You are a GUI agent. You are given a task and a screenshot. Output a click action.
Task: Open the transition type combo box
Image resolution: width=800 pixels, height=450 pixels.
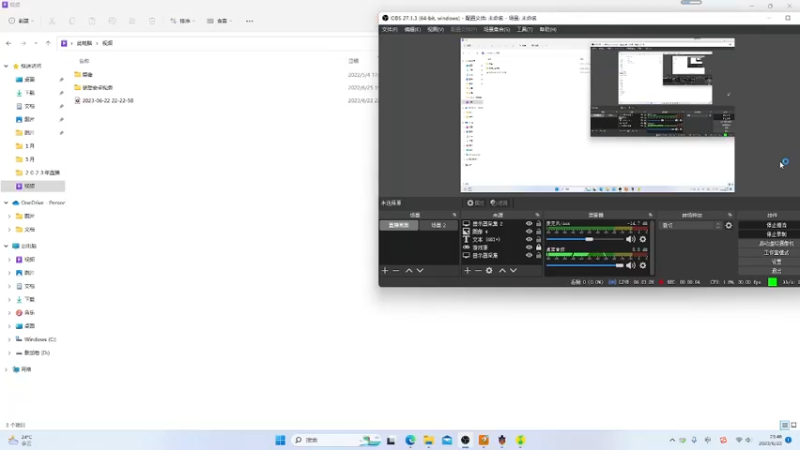[690, 226]
